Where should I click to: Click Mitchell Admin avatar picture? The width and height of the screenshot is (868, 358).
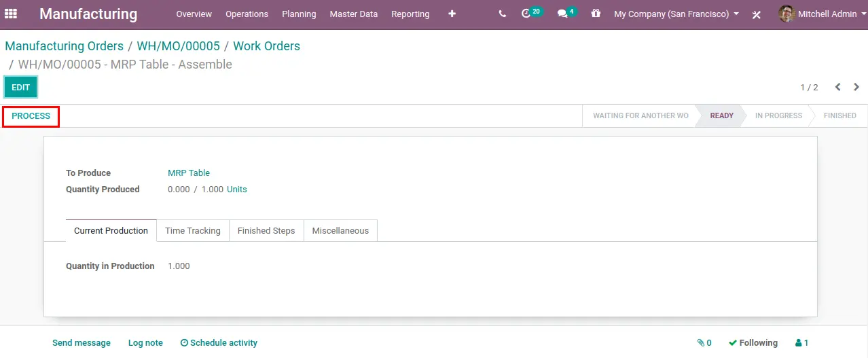[786, 14]
